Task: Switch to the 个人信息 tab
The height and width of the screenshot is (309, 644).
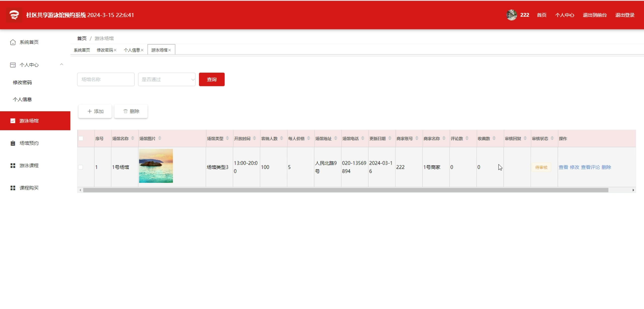Action: point(132,50)
